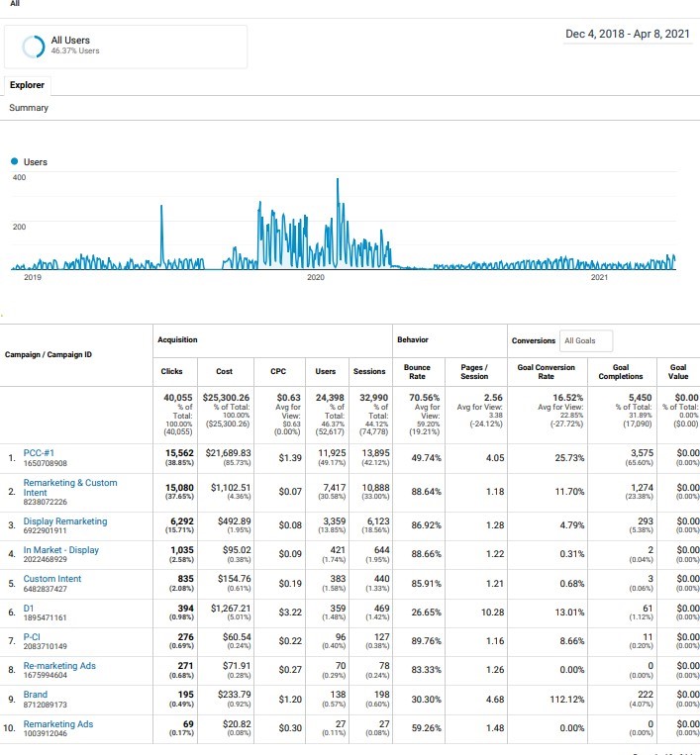Sort by Goal Conversion Rate column header

(546, 371)
